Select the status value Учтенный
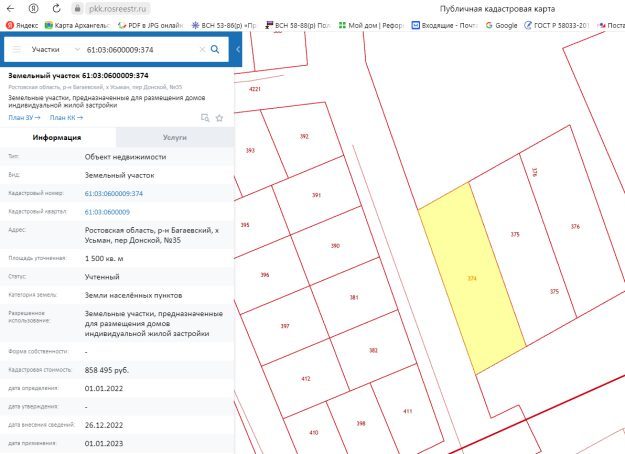 tap(102, 277)
